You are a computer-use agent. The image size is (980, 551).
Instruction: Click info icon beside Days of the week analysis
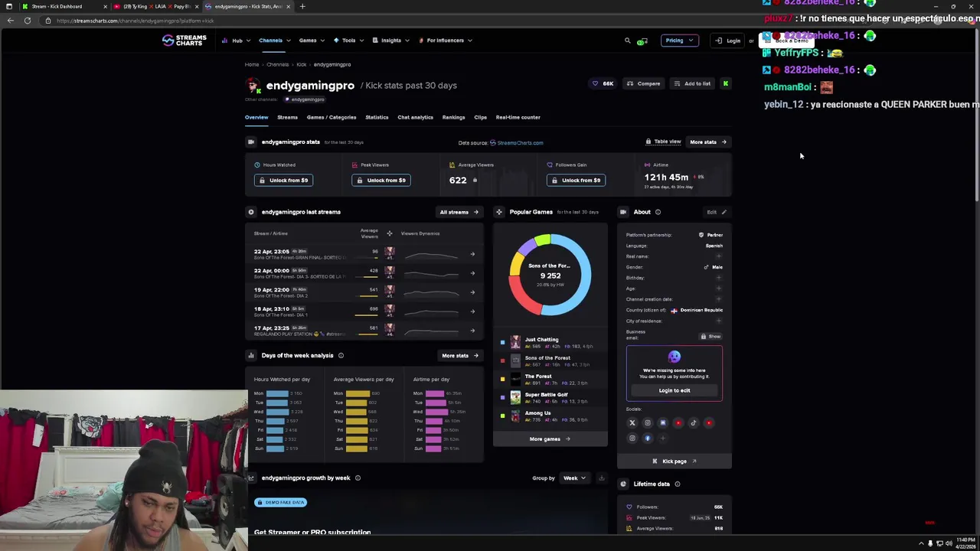pyautogui.click(x=341, y=355)
